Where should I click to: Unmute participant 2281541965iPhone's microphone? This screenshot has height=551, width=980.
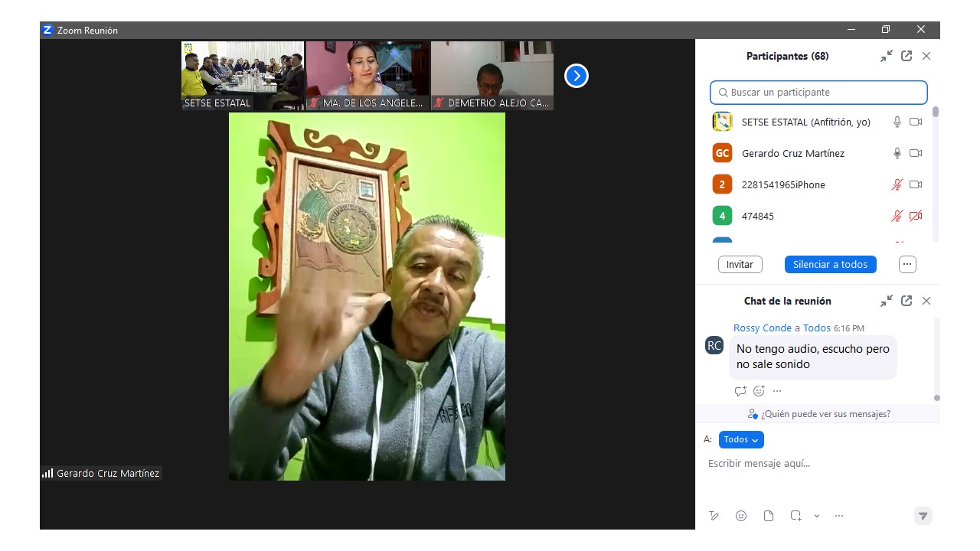click(897, 184)
